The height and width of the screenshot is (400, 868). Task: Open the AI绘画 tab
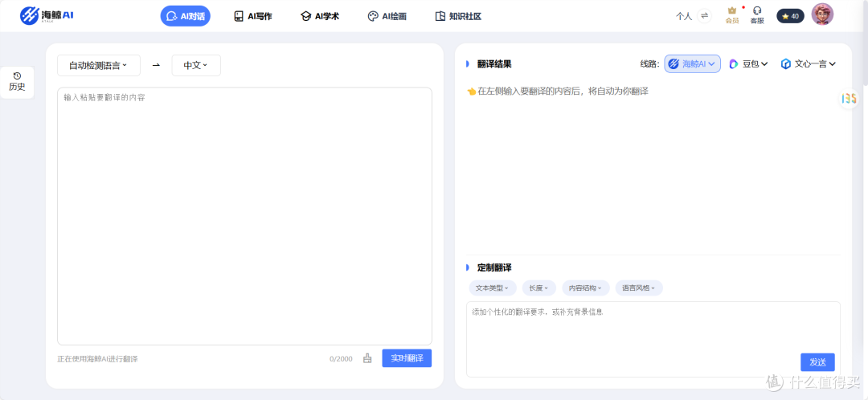[x=387, y=16]
